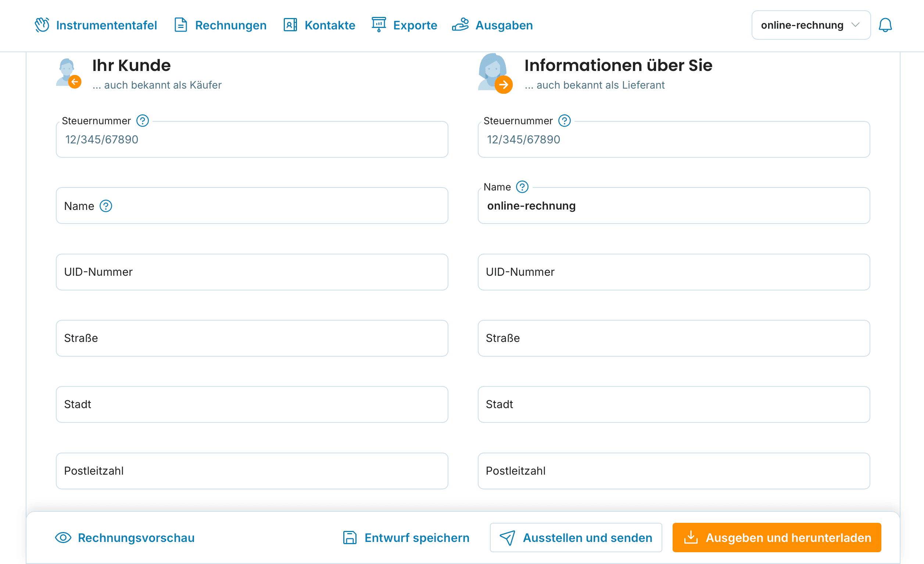The image size is (924, 564).
Task: Select the customer Straße input field
Action: pos(252,338)
